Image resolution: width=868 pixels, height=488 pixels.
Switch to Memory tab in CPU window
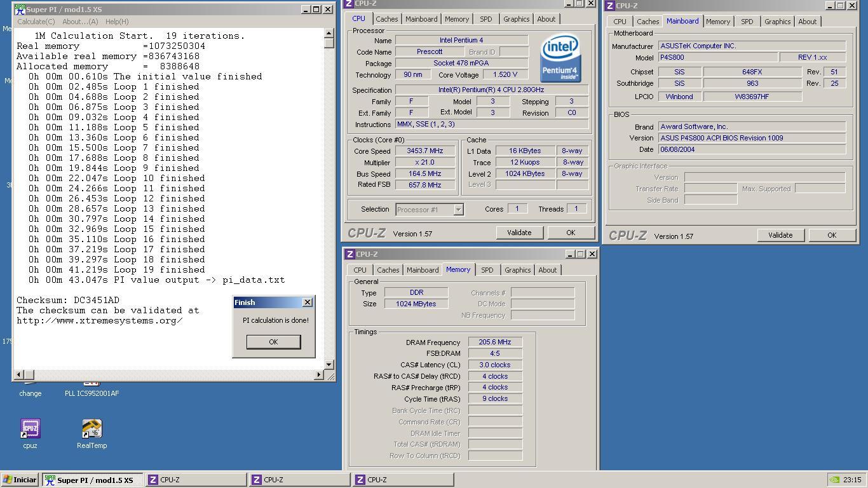click(457, 19)
